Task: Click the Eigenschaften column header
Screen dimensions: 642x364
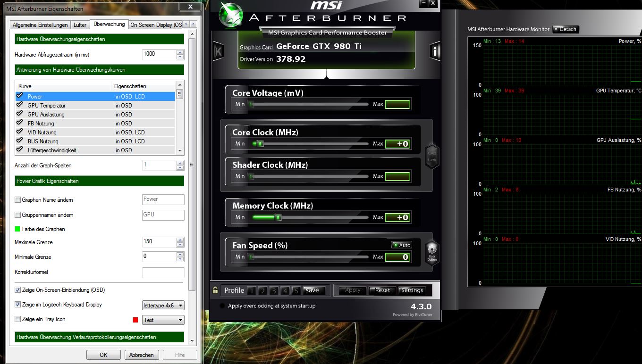Action: click(144, 86)
